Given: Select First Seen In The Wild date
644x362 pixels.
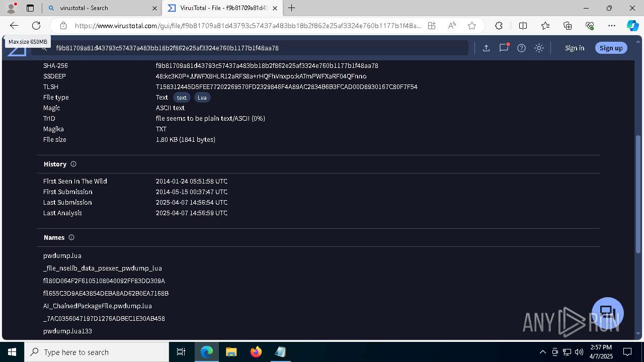Looking at the screenshot, I should pos(192,182).
